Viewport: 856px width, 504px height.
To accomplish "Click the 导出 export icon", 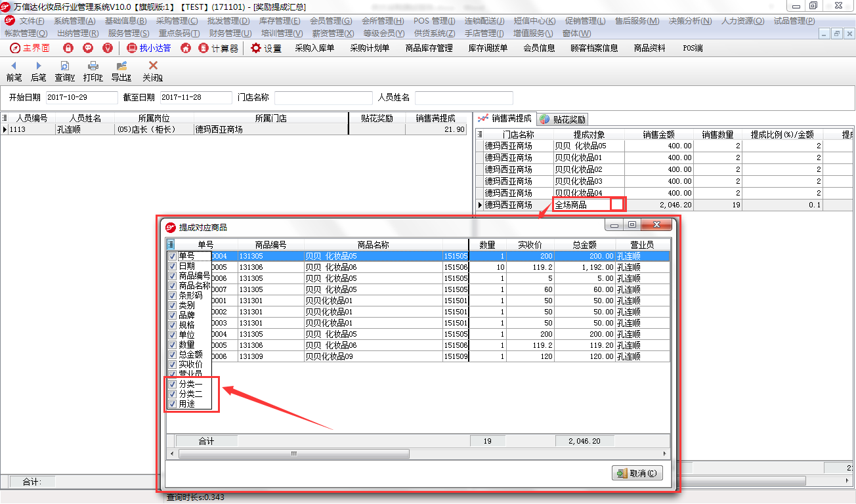I will point(121,72).
